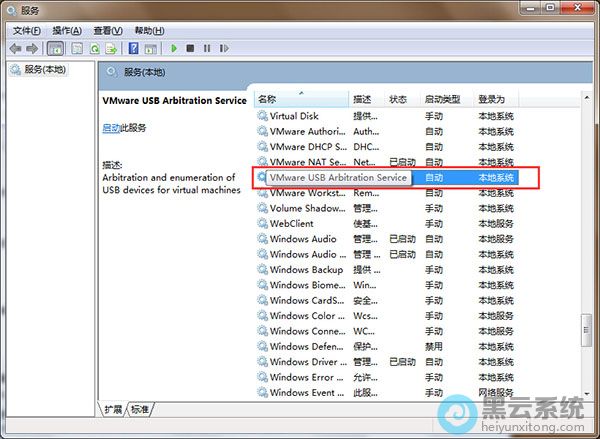600x439 pixels.
Task: Click the back arrow in toolbar
Action: (x=15, y=48)
